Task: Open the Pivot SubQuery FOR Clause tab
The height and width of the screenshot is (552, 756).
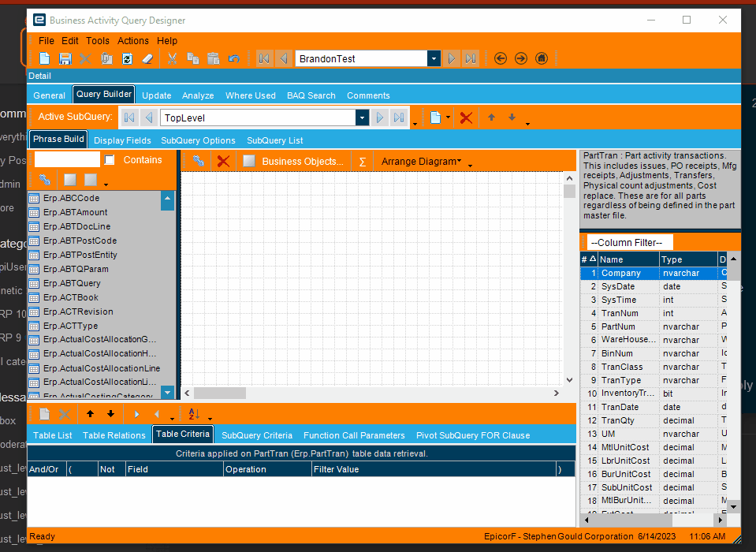Action: [473, 435]
